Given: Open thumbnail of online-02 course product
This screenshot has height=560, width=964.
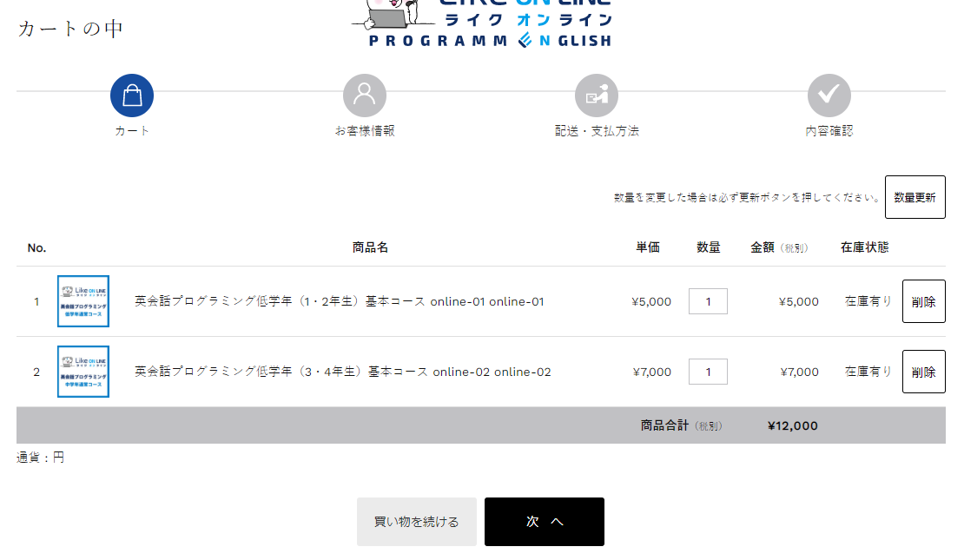Looking at the screenshot, I should (83, 372).
